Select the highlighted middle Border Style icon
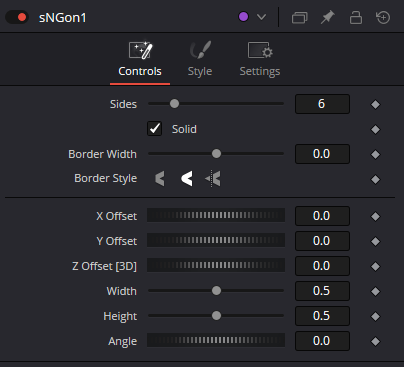 [187, 179]
